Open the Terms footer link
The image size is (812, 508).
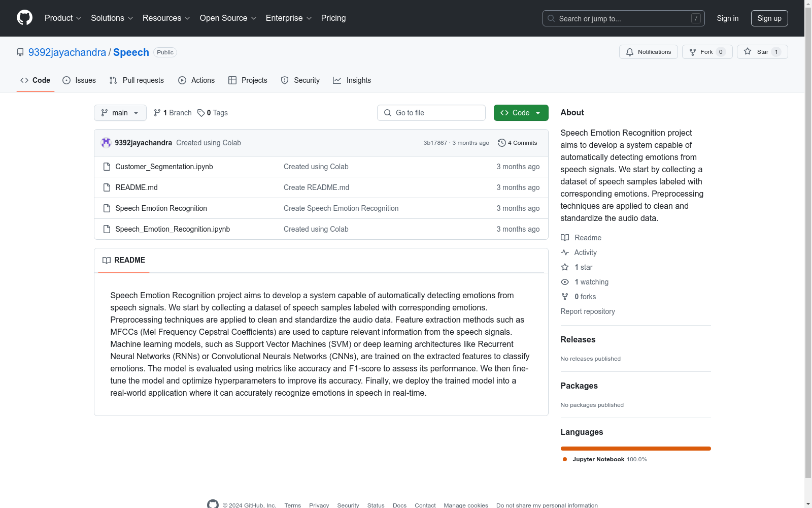293,505
